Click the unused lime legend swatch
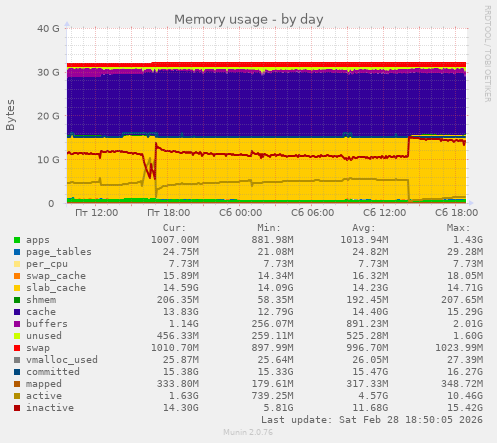The image size is (497, 443). coord(17,336)
